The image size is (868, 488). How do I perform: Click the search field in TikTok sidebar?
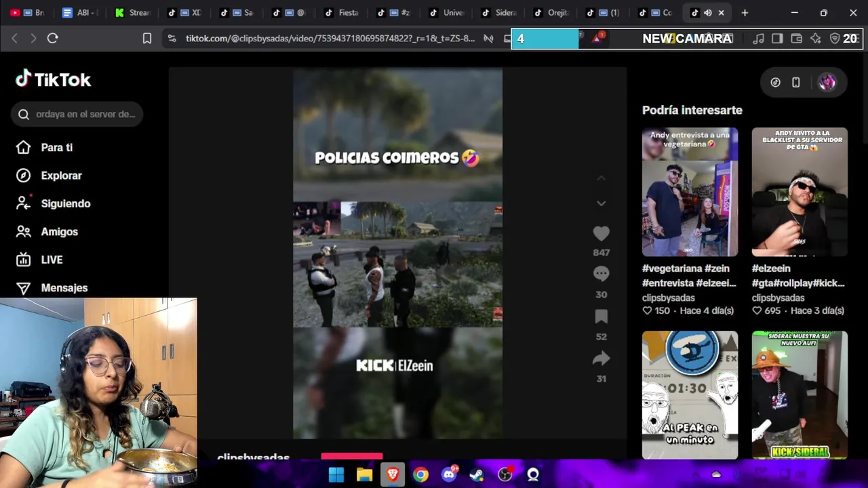tap(77, 114)
